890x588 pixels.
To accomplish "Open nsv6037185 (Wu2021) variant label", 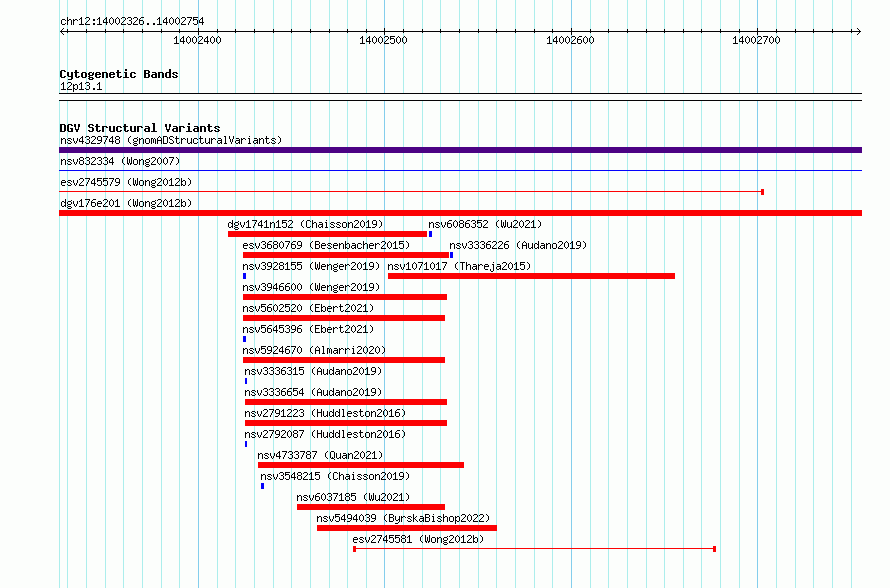I will click(x=353, y=497).
